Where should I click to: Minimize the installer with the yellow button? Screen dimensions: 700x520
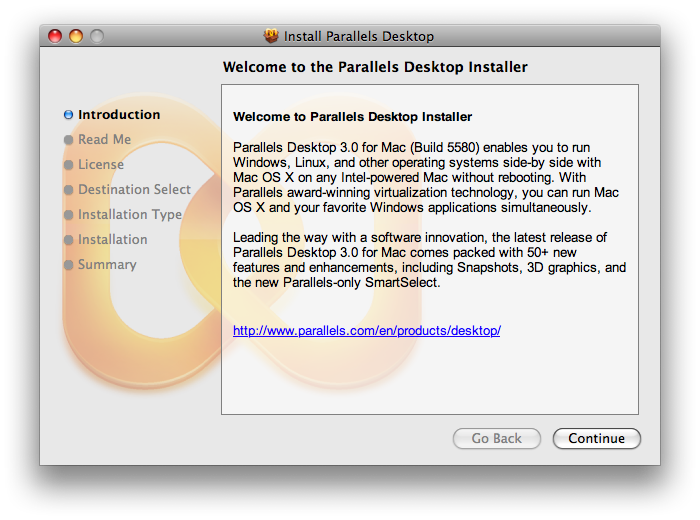tap(76, 36)
